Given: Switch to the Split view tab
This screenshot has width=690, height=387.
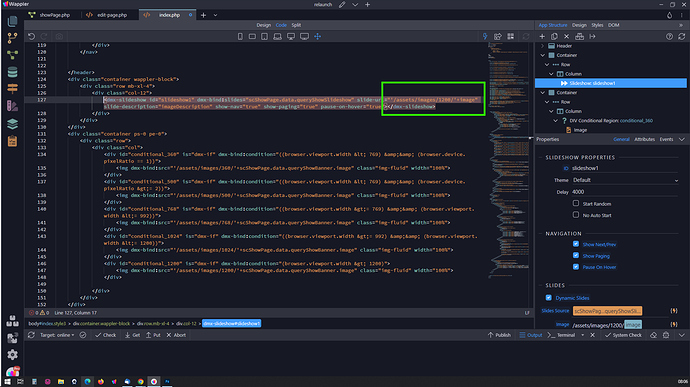Looking at the screenshot, I should click(296, 25).
